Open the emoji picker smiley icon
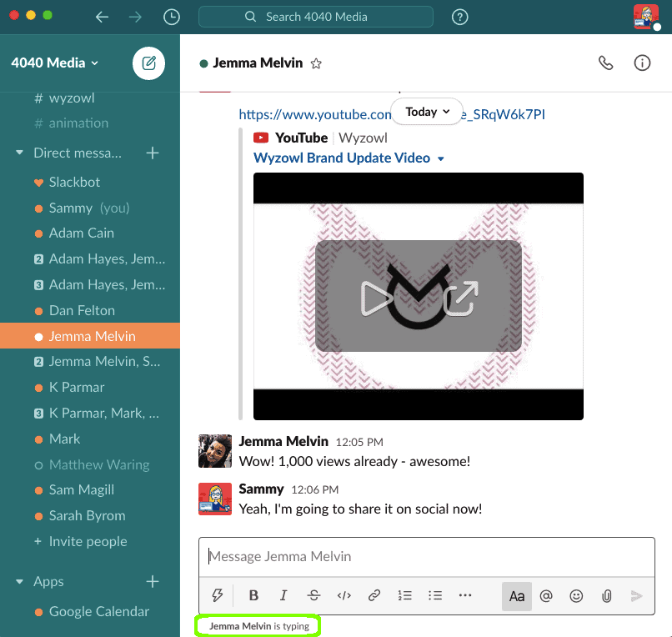 click(x=576, y=595)
